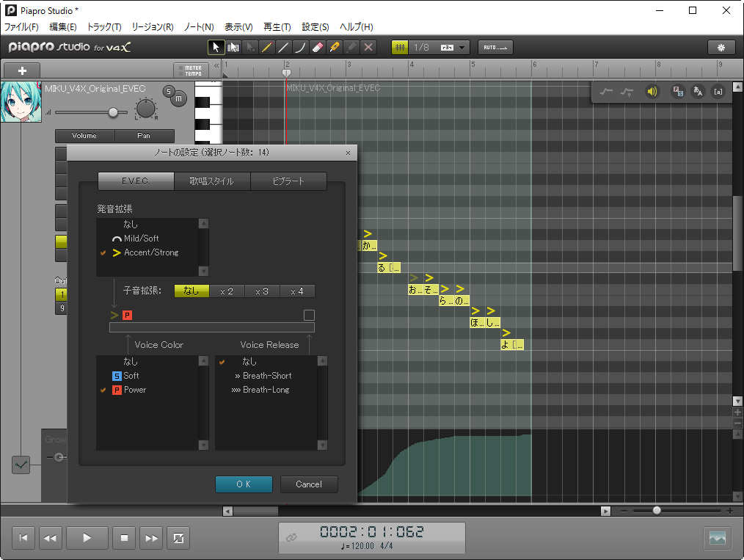Select Power voice color
Screen dimensions: 744x560
click(147, 390)
